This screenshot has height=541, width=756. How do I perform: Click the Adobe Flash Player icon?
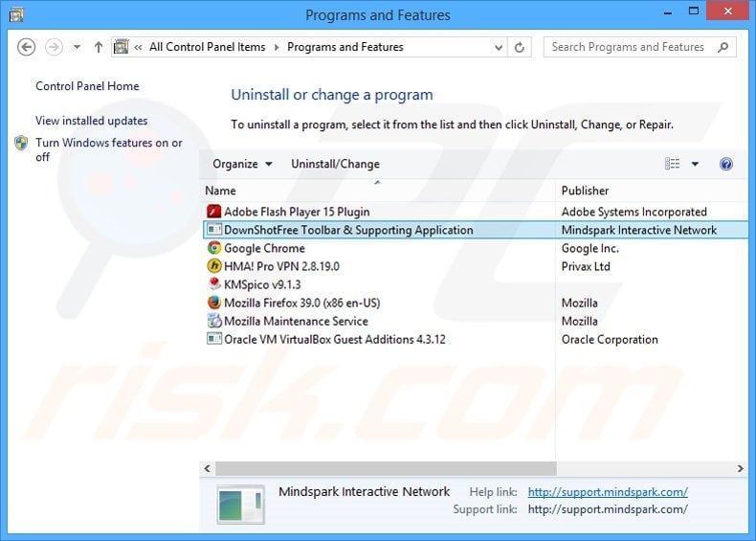click(213, 212)
